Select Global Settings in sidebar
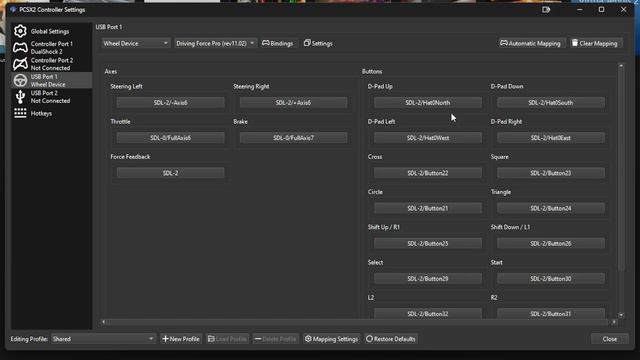The width and height of the screenshot is (640, 360). 51,31
